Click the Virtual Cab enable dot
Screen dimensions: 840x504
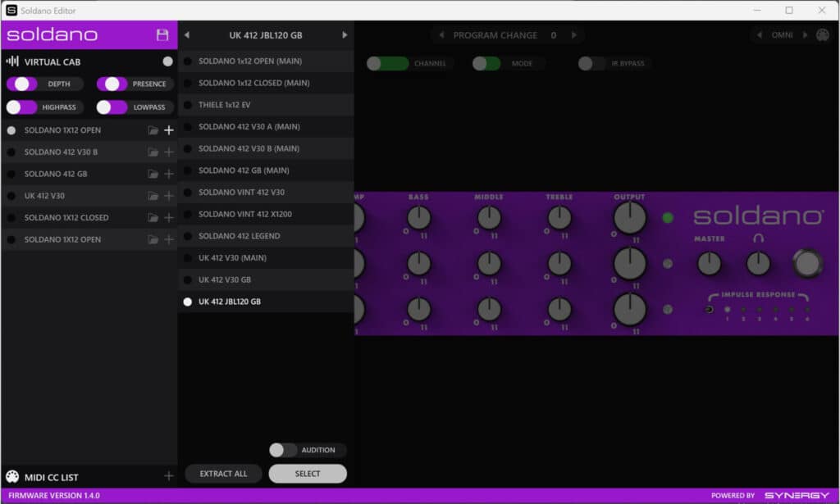167,61
